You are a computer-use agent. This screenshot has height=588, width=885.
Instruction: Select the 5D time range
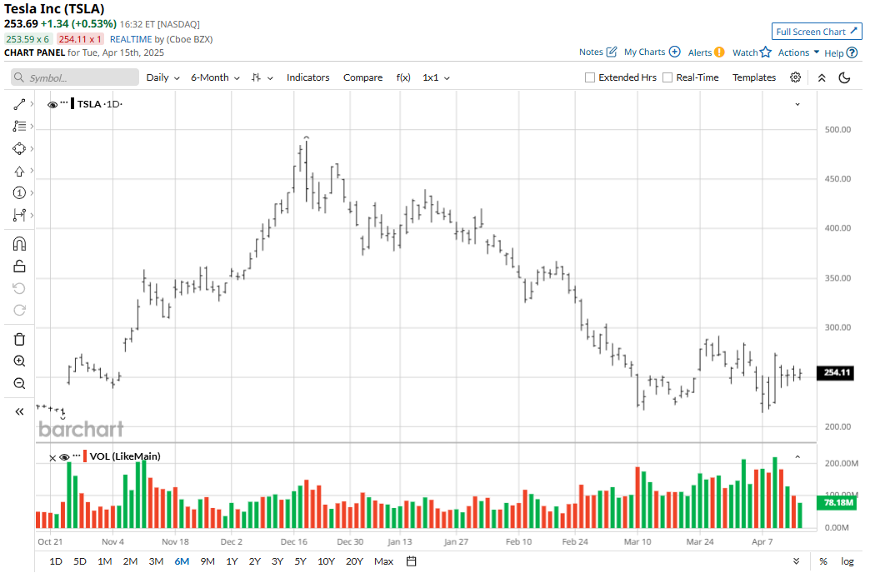click(x=79, y=561)
